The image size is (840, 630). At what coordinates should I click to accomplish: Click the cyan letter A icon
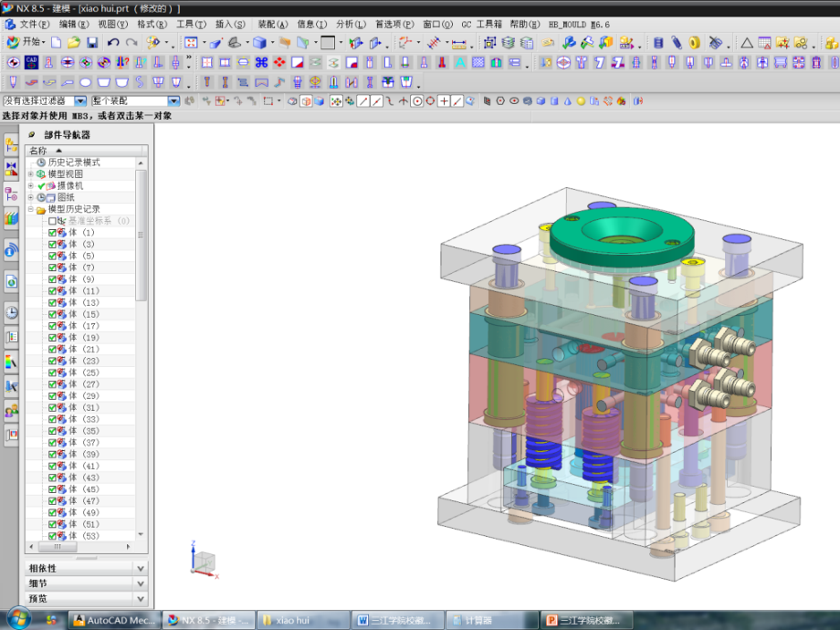point(459,63)
